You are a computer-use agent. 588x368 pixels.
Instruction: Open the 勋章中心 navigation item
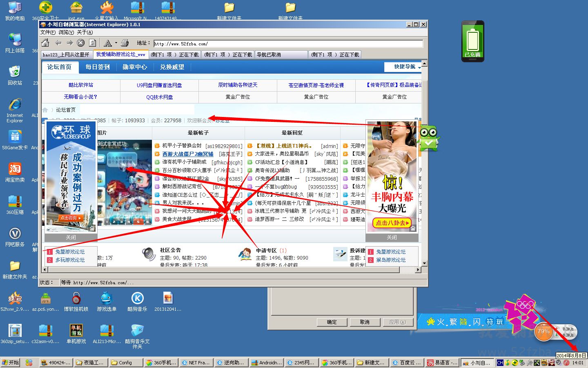(x=135, y=67)
